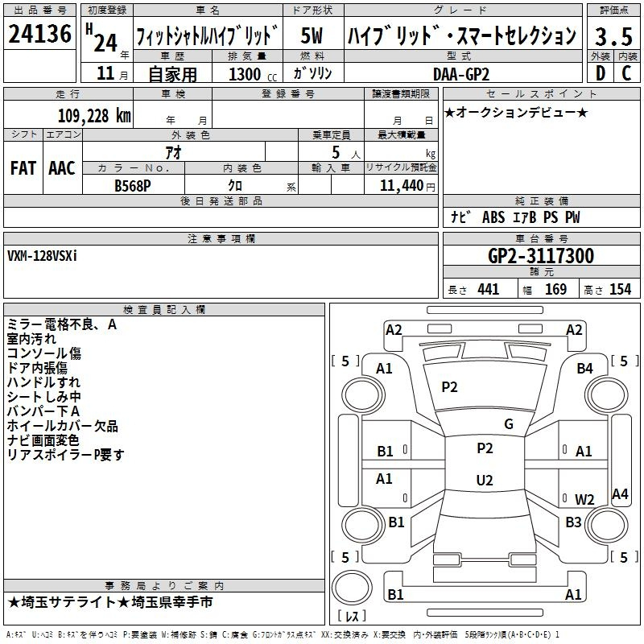Viewport: 644px width, 644px height.
Task: Click the G mark on the windshield
Action: (x=508, y=424)
